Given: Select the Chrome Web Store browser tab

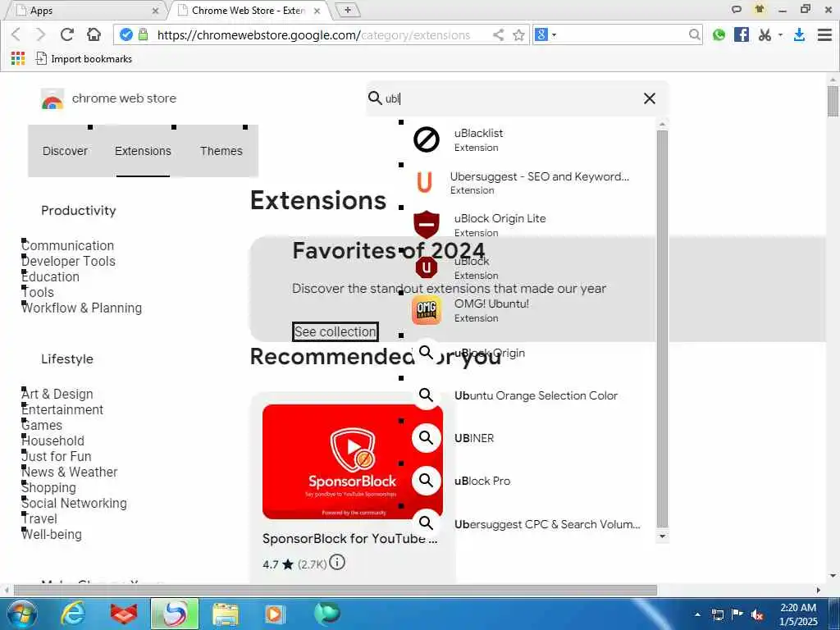Looking at the screenshot, I should (x=249, y=10).
